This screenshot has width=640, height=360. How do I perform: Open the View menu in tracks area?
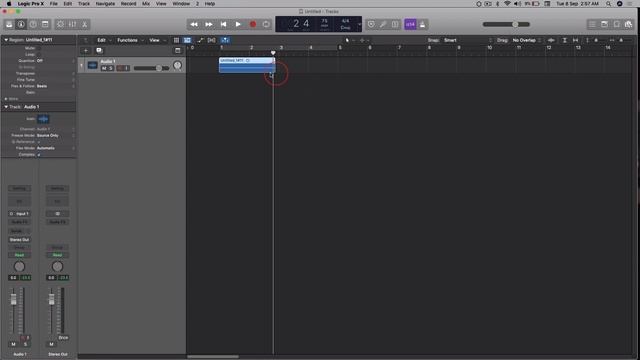pyautogui.click(x=157, y=40)
